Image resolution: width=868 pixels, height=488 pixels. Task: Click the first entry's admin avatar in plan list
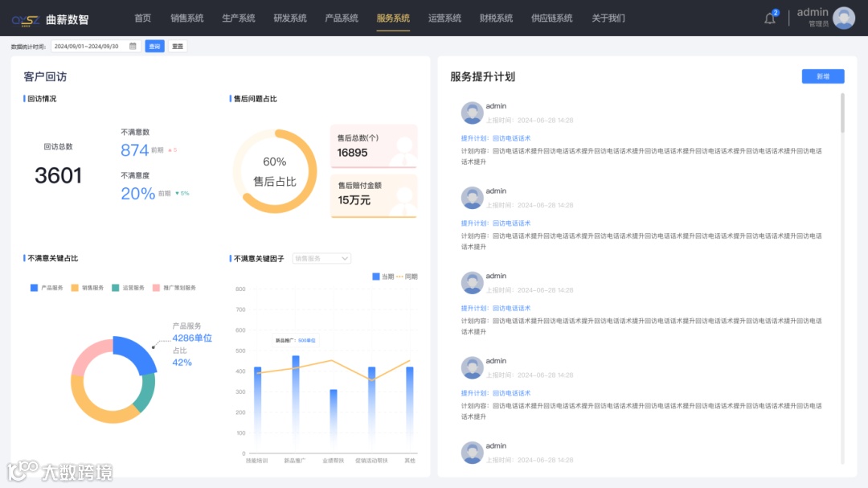[x=473, y=113]
